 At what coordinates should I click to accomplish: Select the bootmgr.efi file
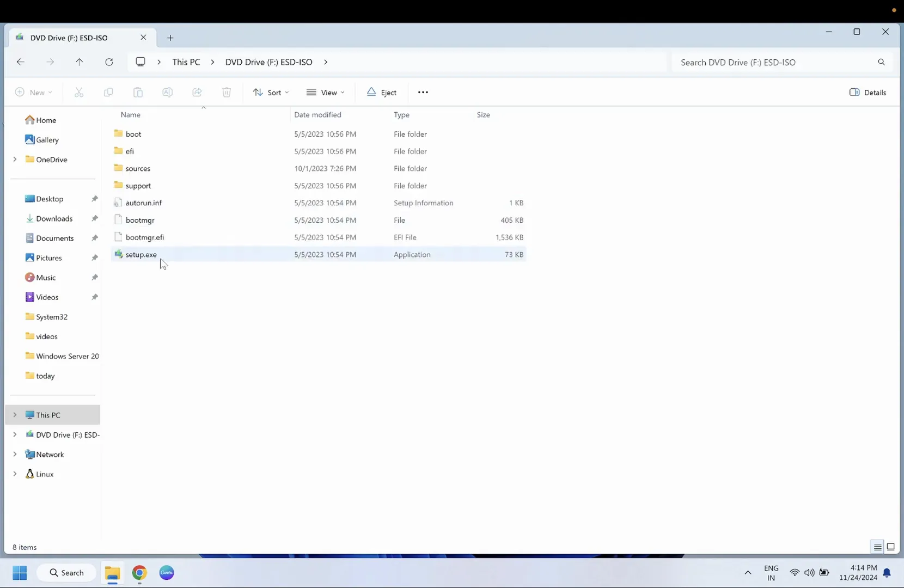pyautogui.click(x=318, y=237)
